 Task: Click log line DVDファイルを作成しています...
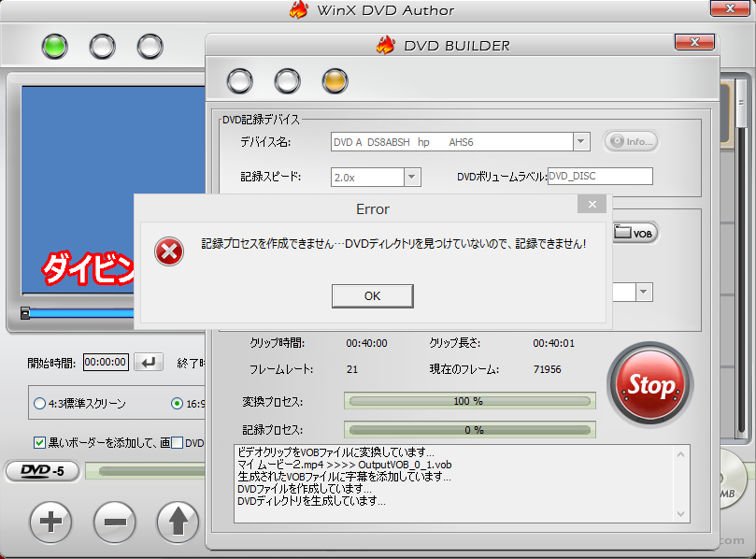(305, 489)
